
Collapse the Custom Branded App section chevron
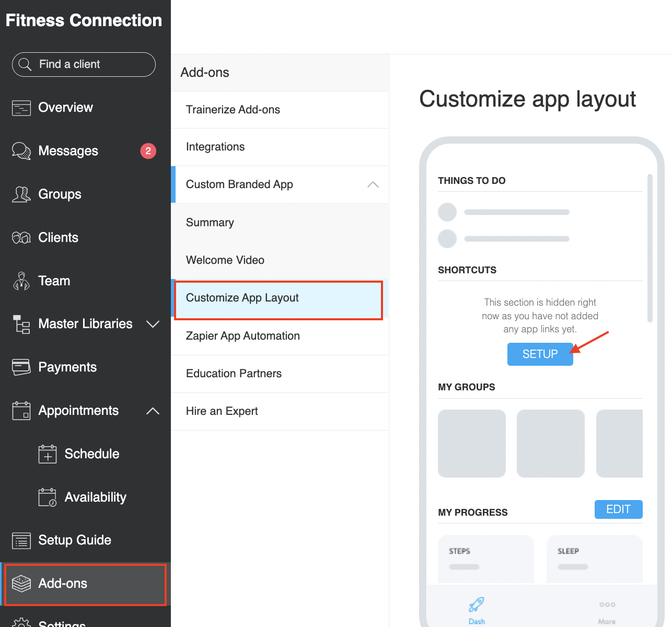(x=373, y=184)
